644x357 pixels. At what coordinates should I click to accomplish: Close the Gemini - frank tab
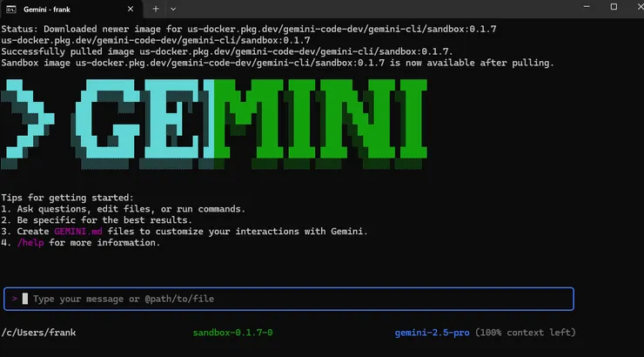click(x=131, y=9)
